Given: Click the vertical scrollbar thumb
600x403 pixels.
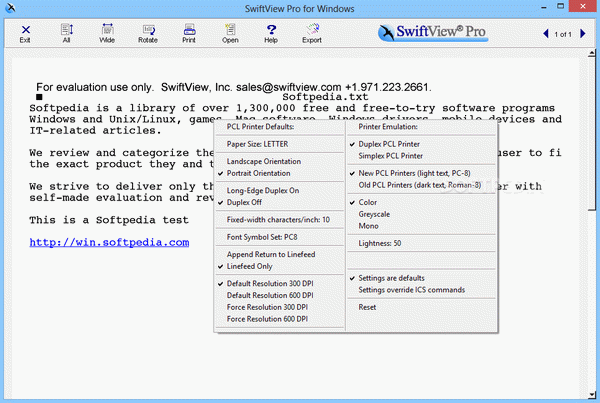Looking at the screenshot, I should tap(592, 133).
